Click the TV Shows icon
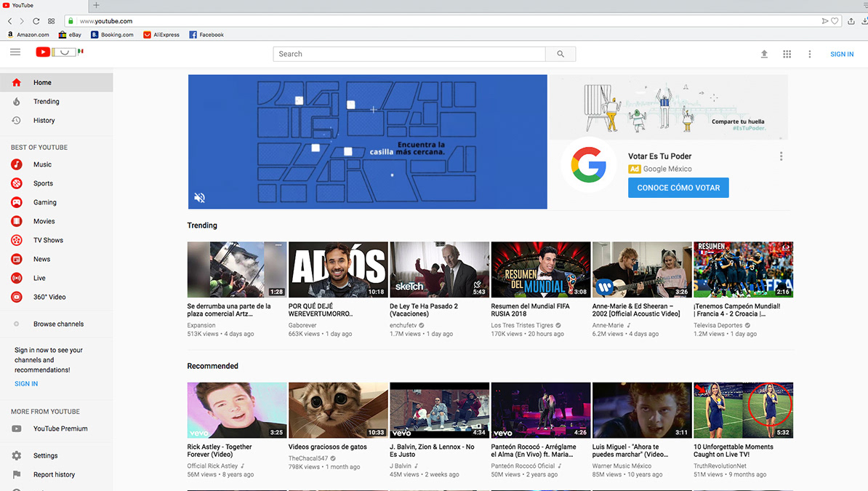The width and height of the screenshot is (868, 491). tap(17, 240)
